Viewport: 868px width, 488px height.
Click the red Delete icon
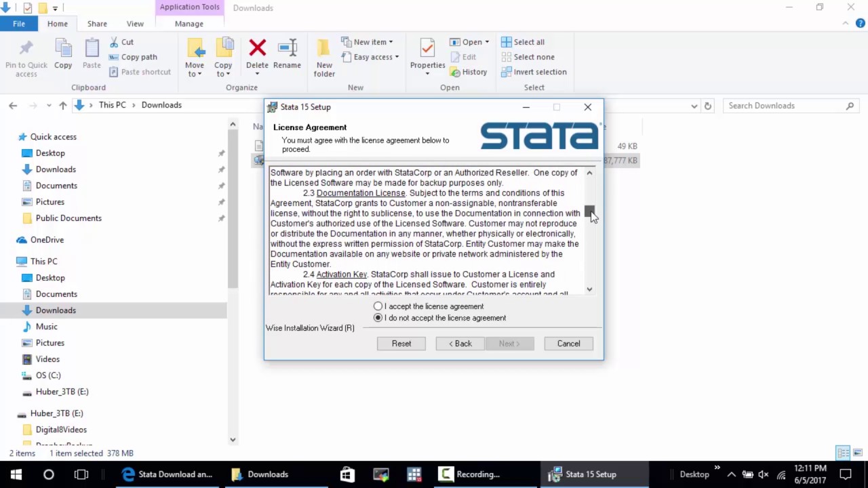pyautogui.click(x=257, y=48)
